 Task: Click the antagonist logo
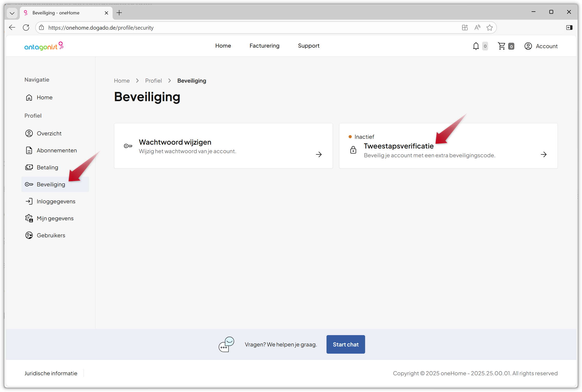[x=44, y=46]
